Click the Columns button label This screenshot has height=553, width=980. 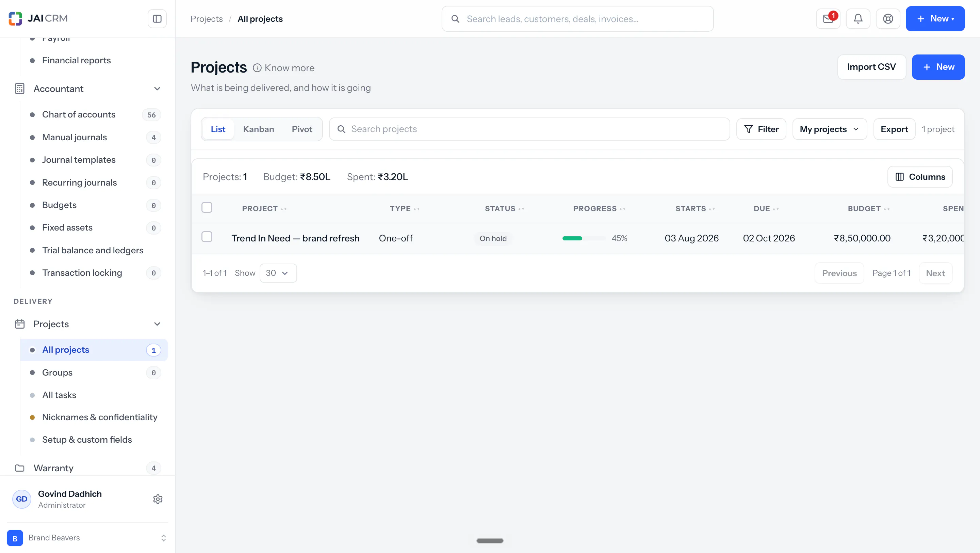(927, 177)
